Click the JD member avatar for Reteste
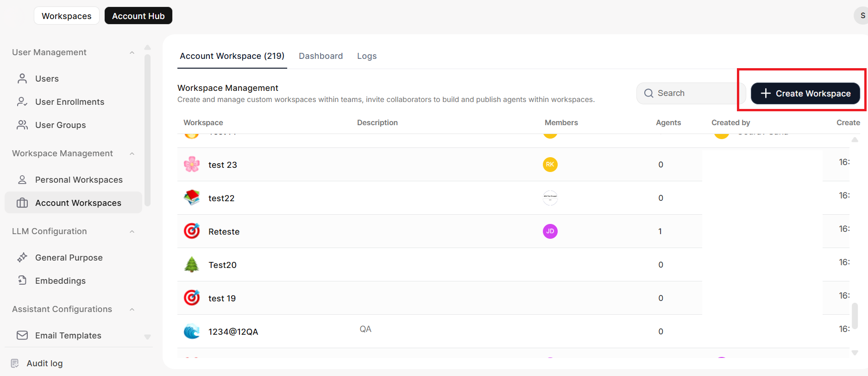Image resolution: width=868 pixels, height=376 pixels. 550,231
